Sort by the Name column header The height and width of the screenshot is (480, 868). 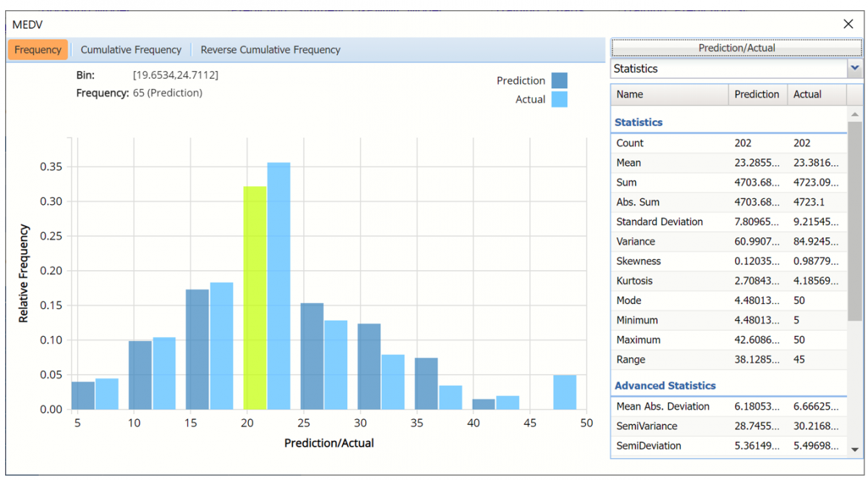669,94
